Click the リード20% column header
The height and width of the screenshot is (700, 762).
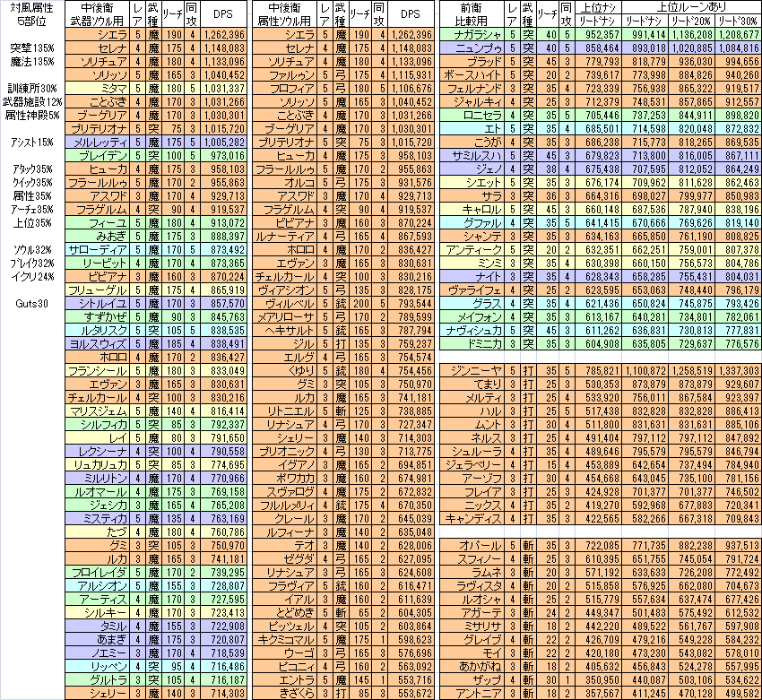click(x=691, y=21)
